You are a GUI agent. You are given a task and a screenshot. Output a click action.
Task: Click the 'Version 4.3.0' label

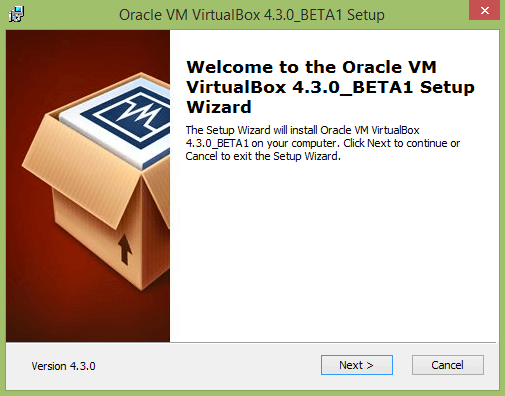click(63, 366)
